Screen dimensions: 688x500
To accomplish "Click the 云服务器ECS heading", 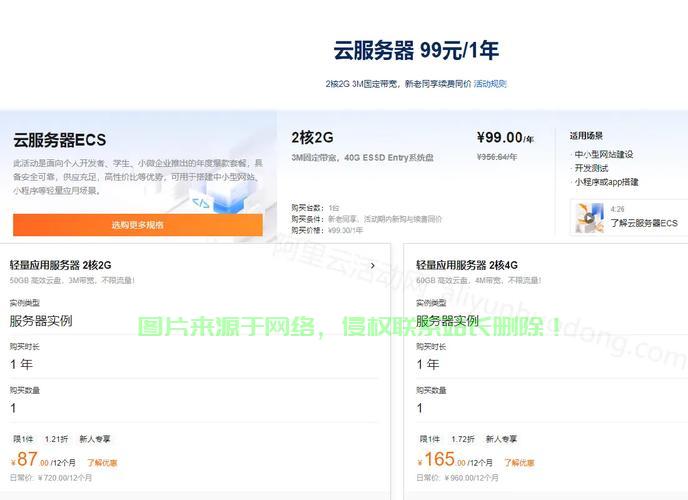I will coord(59,140).
